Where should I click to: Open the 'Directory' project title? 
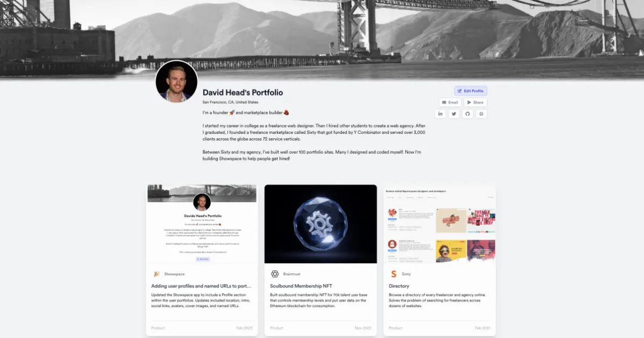399,286
